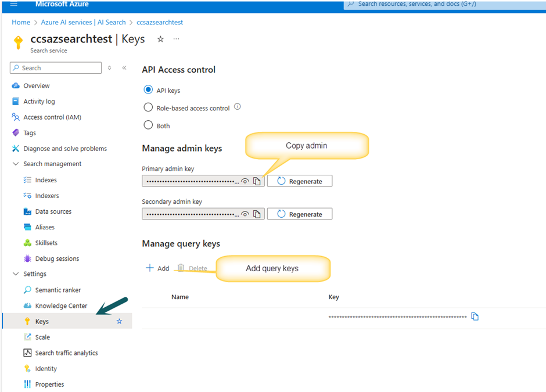Click the Properties bars icon

(27, 384)
